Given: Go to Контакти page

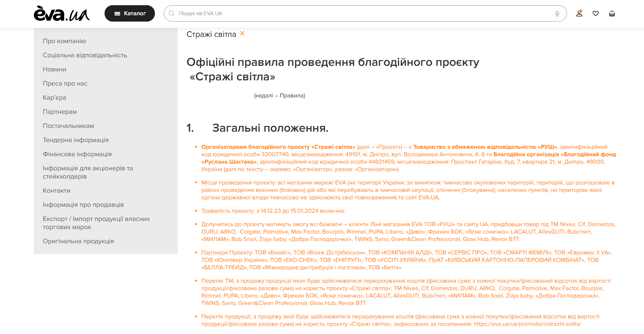Looking at the screenshot, I should pos(57,190).
